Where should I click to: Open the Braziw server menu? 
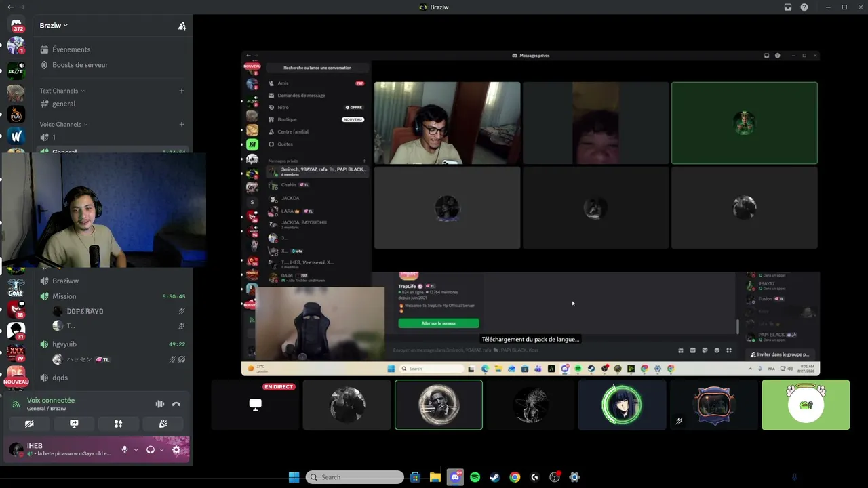(54, 26)
